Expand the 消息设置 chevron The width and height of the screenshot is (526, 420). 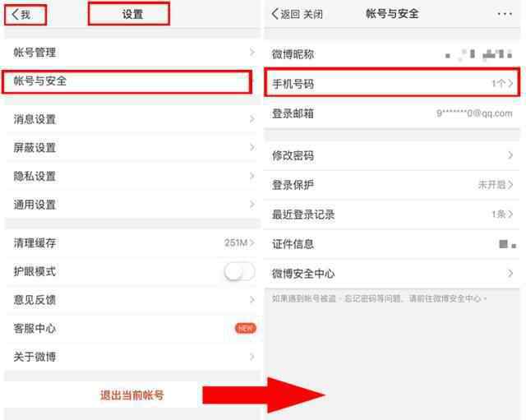(x=252, y=119)
